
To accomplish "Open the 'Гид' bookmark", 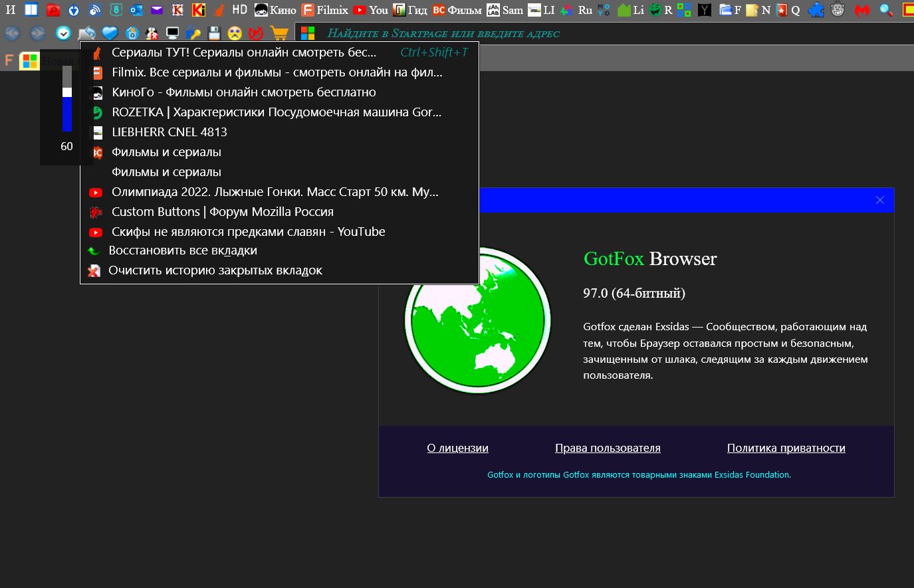I will click(x=409, y=10).
